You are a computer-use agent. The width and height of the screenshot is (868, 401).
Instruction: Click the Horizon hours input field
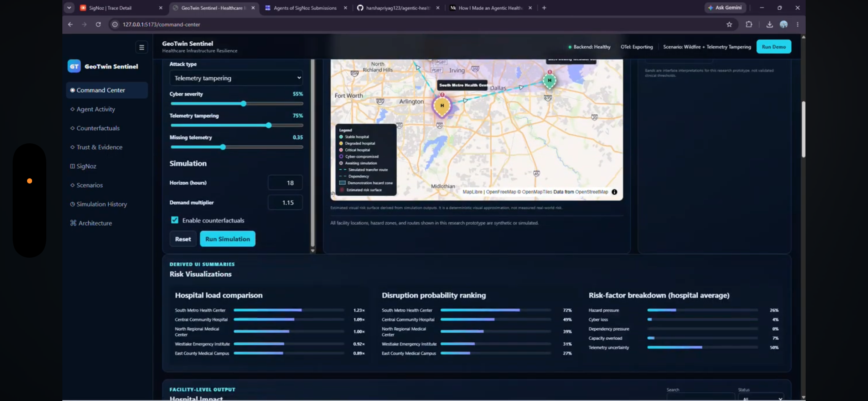coord(285,182)
